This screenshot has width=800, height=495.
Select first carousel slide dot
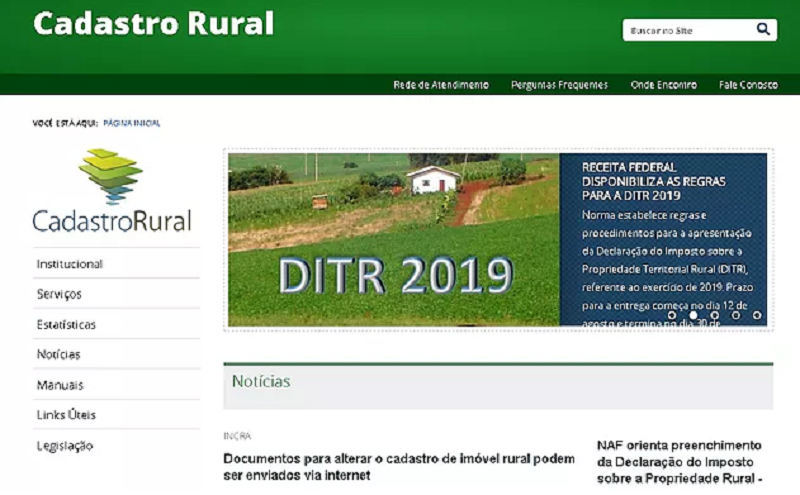pyautogui.click(x=672, y=315)
